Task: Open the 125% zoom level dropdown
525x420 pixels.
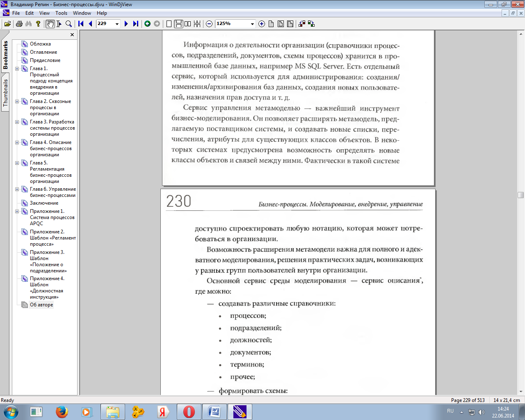Action: click(252, 24)
